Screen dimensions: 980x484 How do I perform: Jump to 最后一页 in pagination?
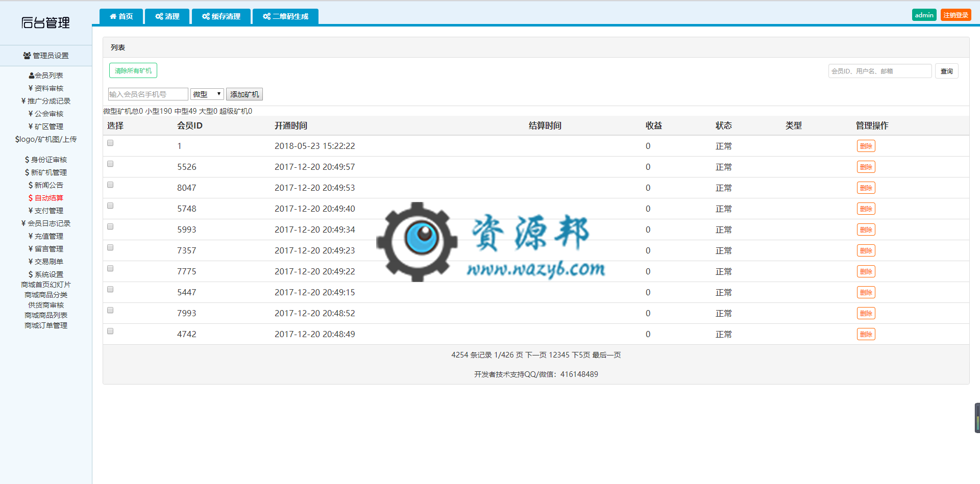(x=606, y=355)
